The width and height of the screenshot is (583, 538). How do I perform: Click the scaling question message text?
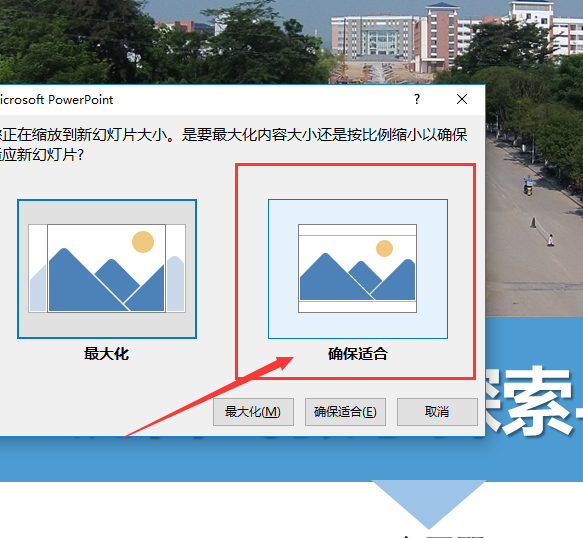click(233, 145)
